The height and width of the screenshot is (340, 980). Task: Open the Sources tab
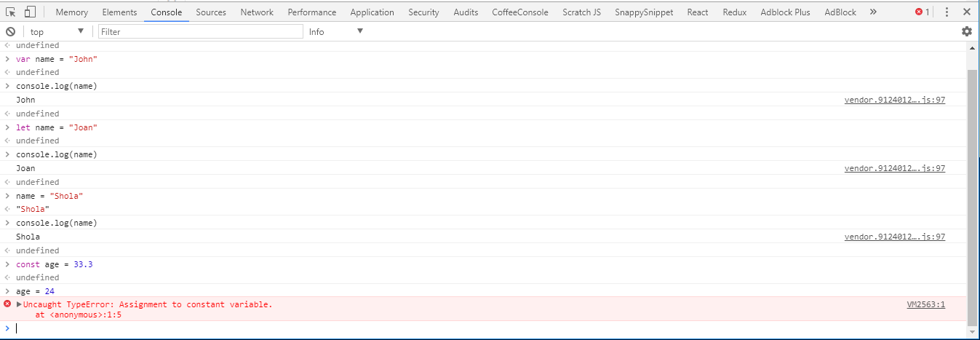pos(211,12)
